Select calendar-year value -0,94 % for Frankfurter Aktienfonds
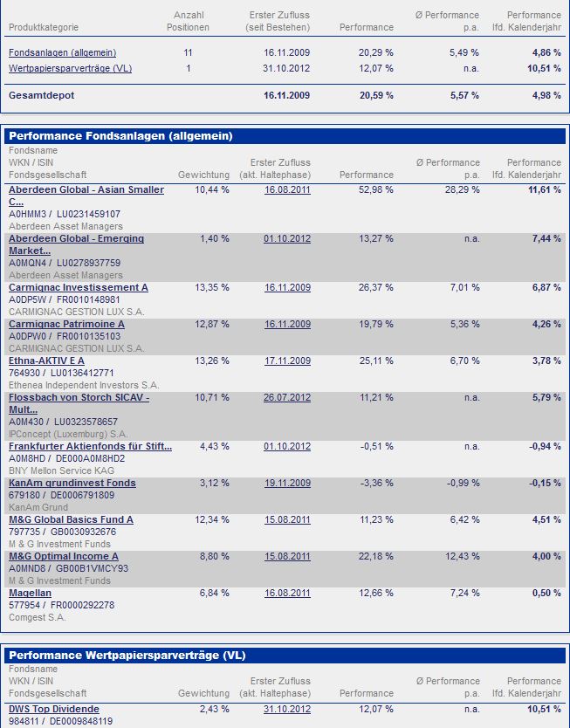The height and width of the screenshot is (728, 570). 545,446
